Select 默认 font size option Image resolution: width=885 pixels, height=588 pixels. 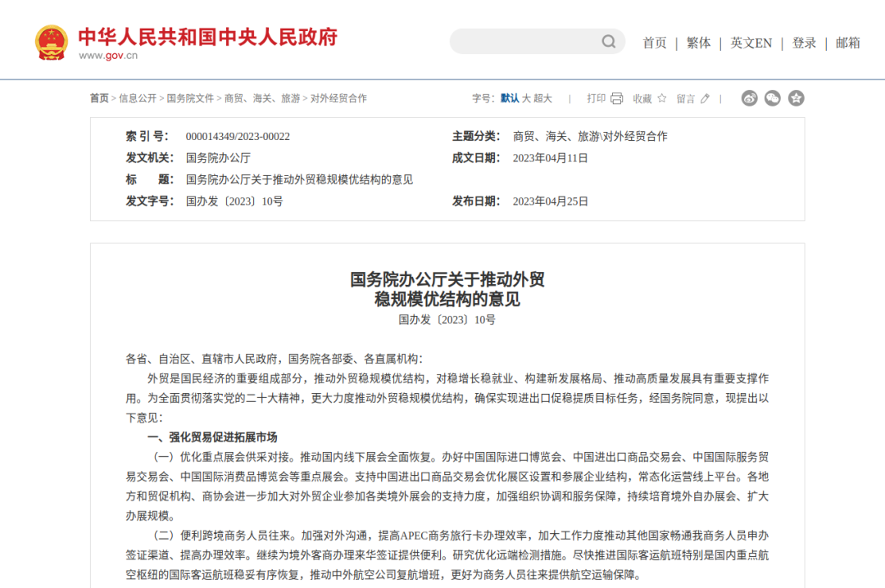(x=510, y=98)
